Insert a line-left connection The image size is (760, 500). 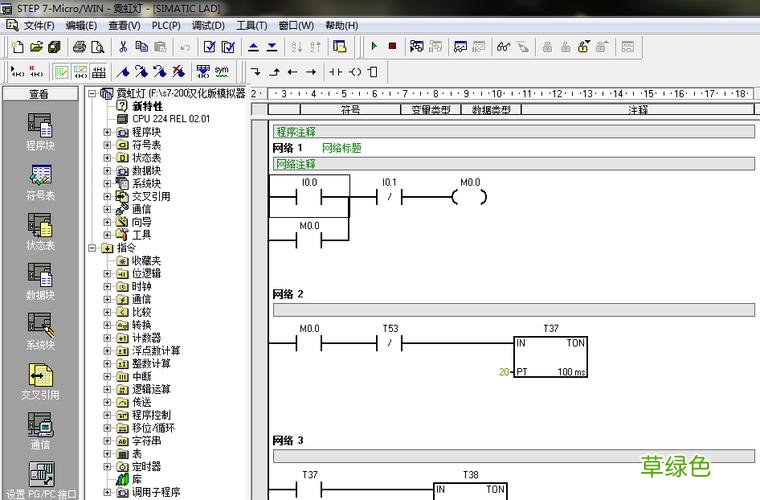(x=292, y=72)
